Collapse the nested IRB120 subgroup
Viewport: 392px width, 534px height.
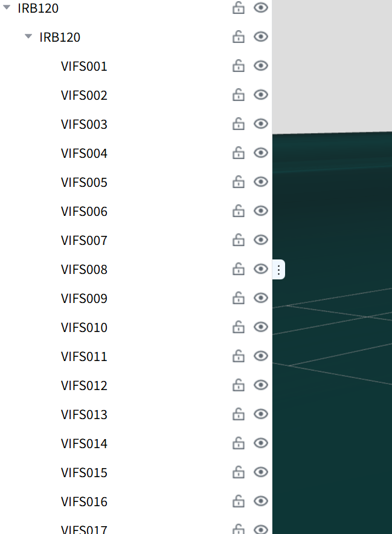point(28,36)
